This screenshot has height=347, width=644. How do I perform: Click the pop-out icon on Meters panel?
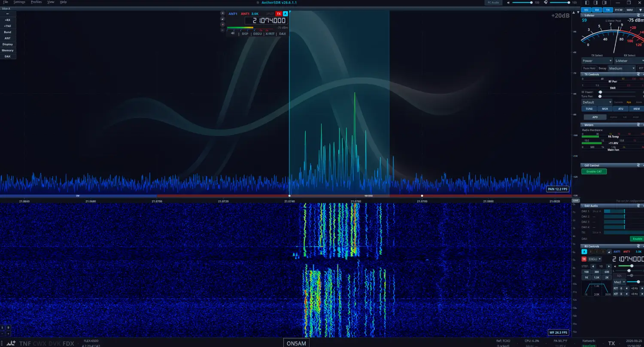[638, 125]
